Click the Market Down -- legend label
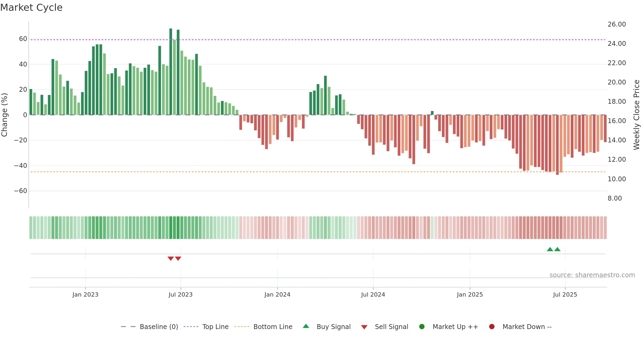This screenshot has width=644, height=362. 527,327
